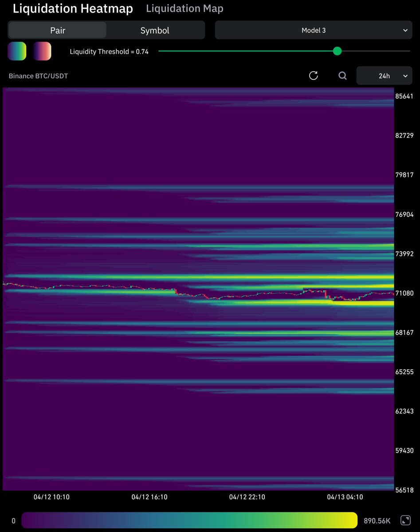Open the Liquidation Heatmap tab
The image size is (420, 532).
[x=73, y=8]
